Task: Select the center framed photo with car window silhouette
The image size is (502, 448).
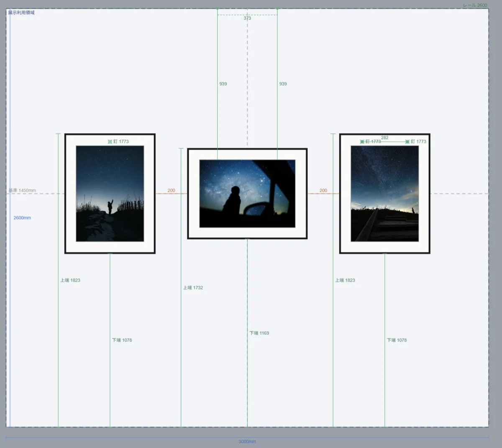Action: [247, 194]
